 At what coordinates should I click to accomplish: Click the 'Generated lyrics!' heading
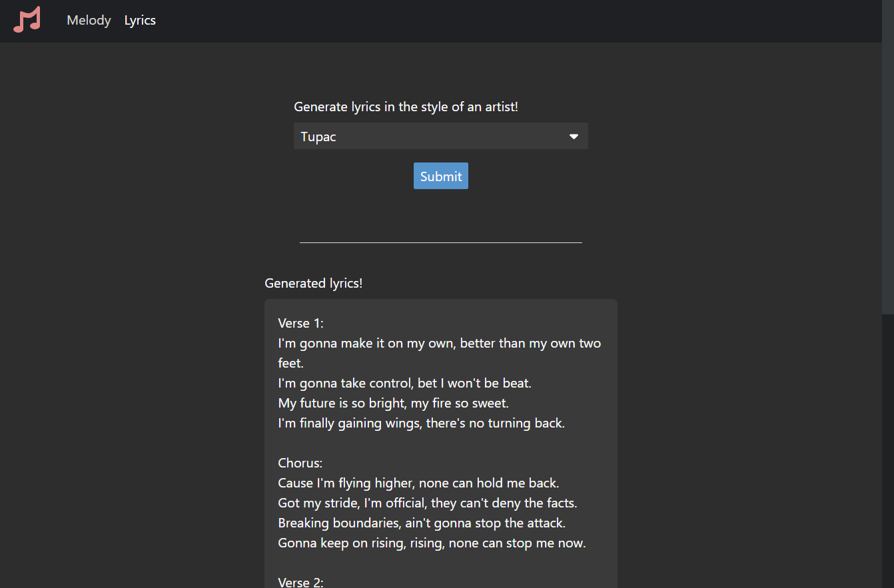click(x=314, y=283)
